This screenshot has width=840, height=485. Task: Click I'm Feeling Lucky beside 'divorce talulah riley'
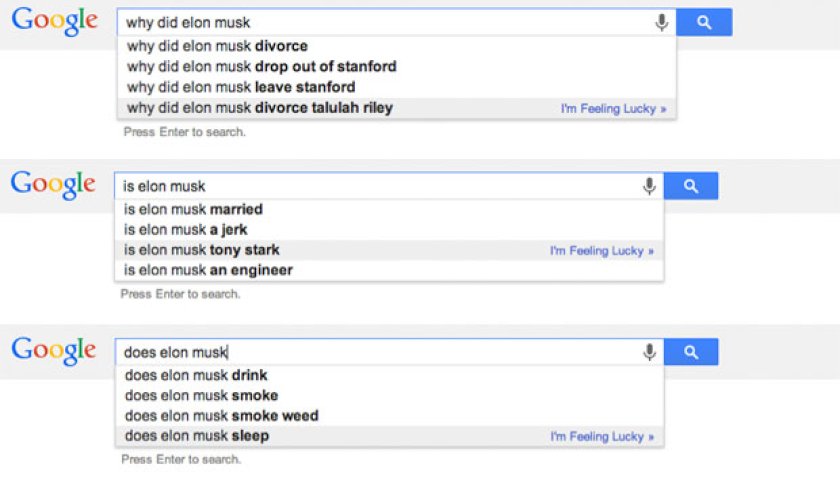(613, 108)
